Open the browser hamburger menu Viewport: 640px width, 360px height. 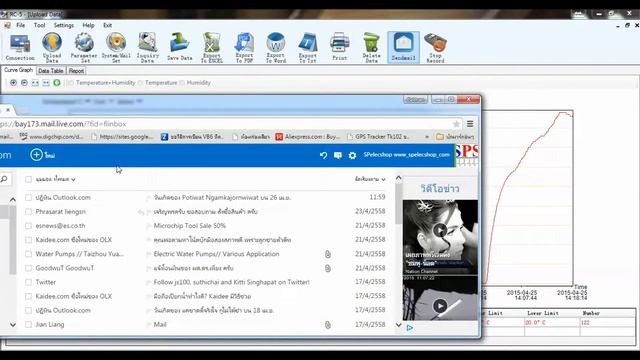(x=470, y=124)
